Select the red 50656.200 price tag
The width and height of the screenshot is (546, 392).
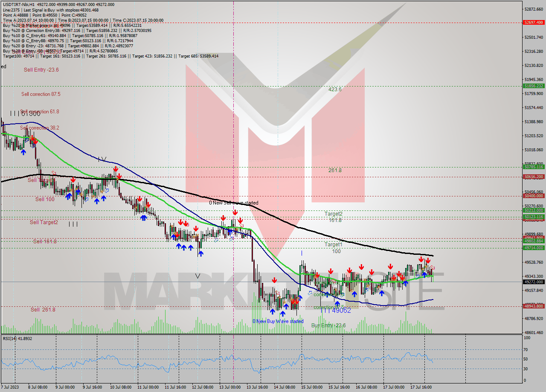(534, 176)
